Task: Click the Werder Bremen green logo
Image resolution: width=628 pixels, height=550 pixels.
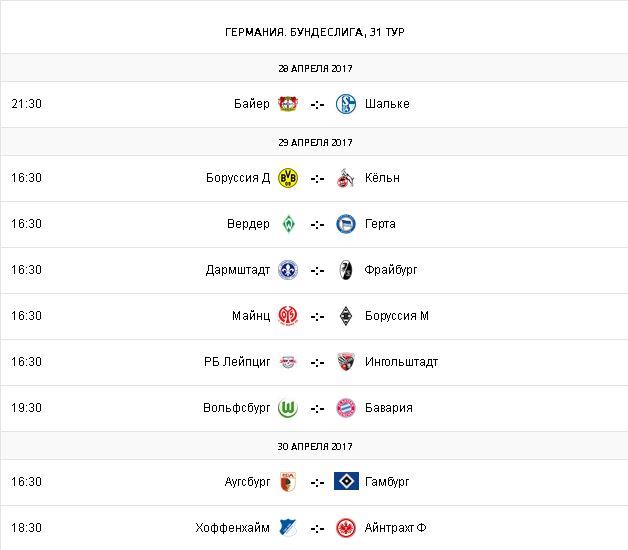Action: [289, 224]
